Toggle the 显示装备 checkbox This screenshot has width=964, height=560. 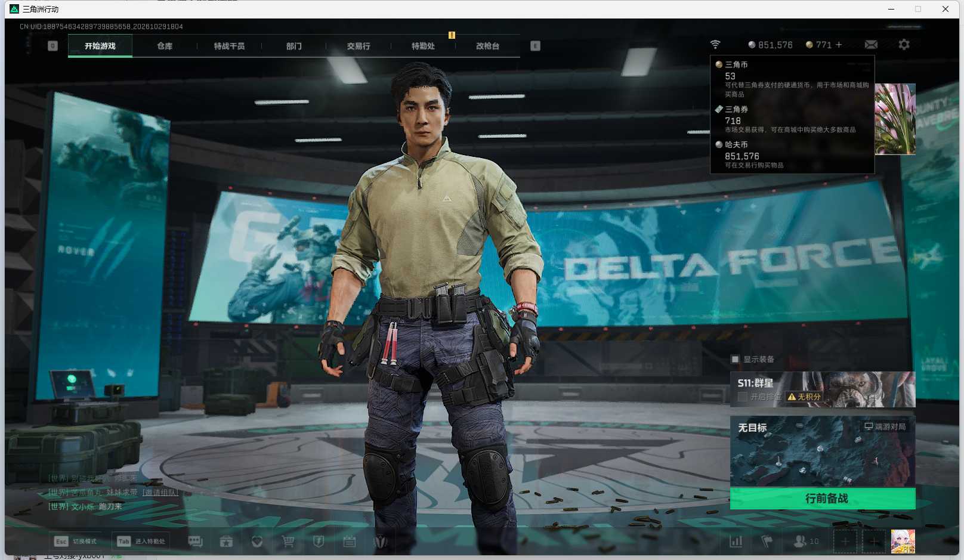tap(736, 359)
